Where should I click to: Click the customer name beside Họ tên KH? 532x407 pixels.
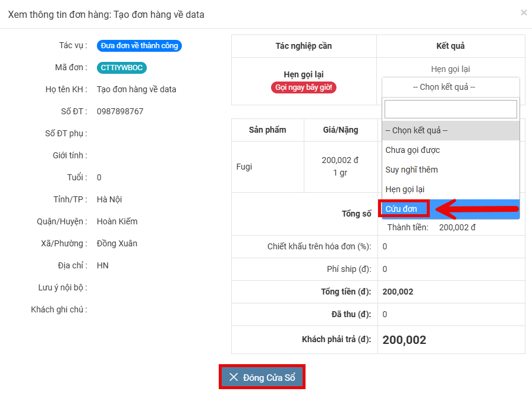pyautogui.click(x=136, y=89)
